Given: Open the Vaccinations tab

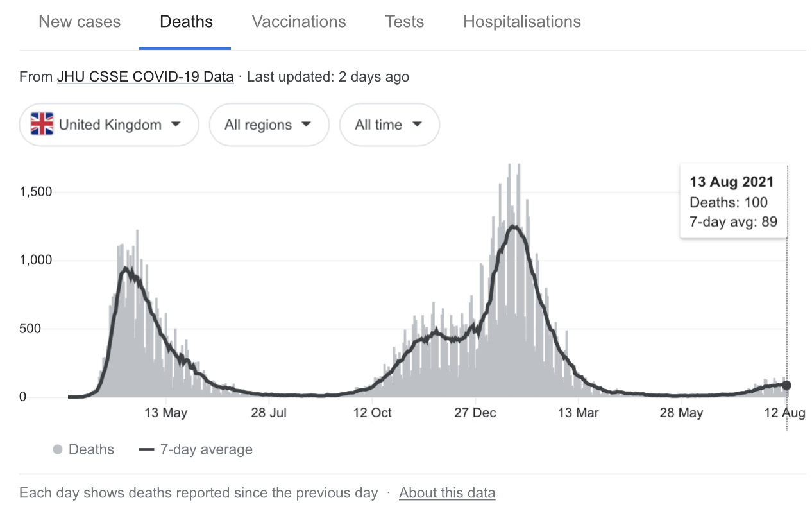Looking at the screenshot, I should [x=299, y=22].
